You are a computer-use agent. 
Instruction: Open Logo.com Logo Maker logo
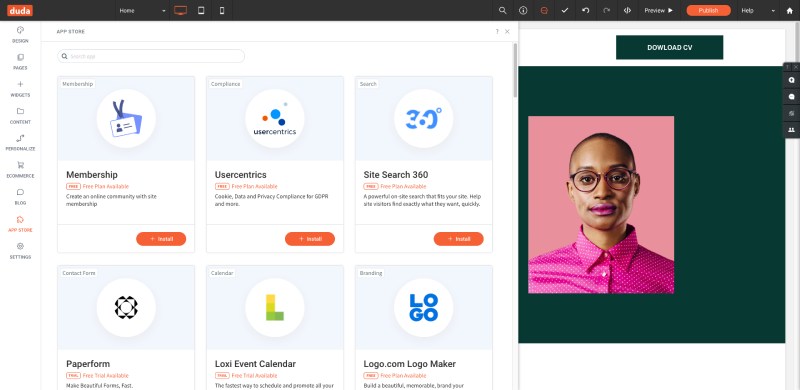[423, 307]
